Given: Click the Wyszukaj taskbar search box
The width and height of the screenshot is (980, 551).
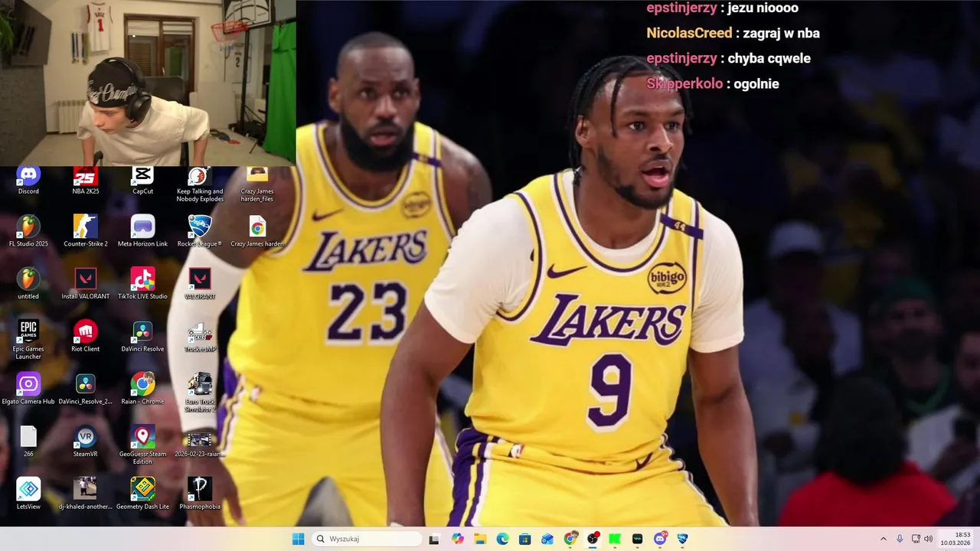Looking at the screenshot, I should 367,539.
